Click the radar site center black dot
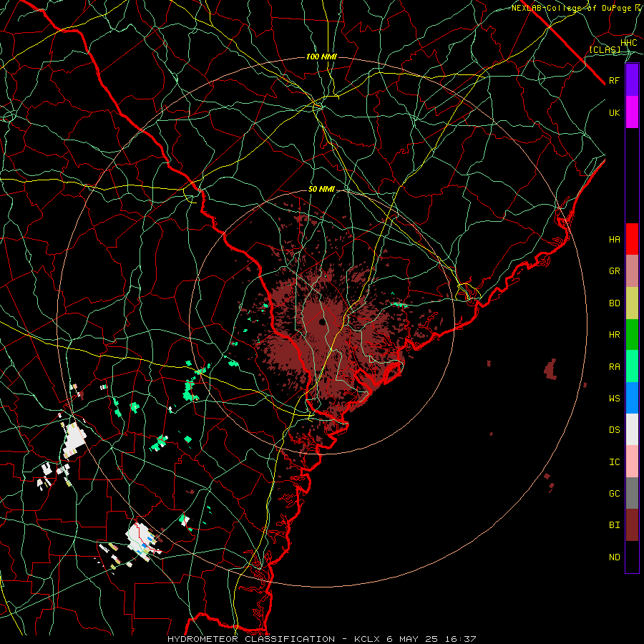Screen dimensions: 644x644 coord(321,322)
